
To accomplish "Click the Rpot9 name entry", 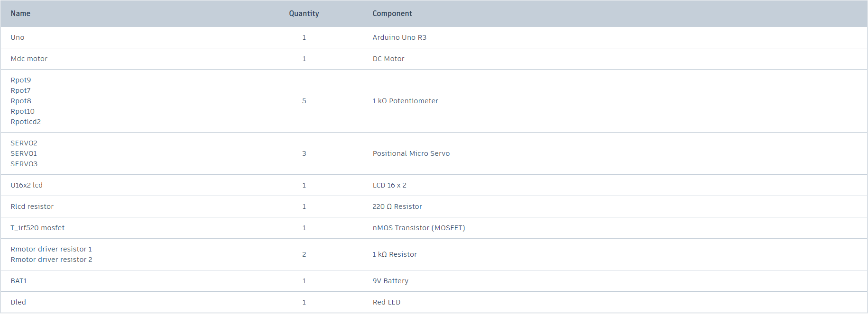I will pyautogui.click(x=21, y=80).
